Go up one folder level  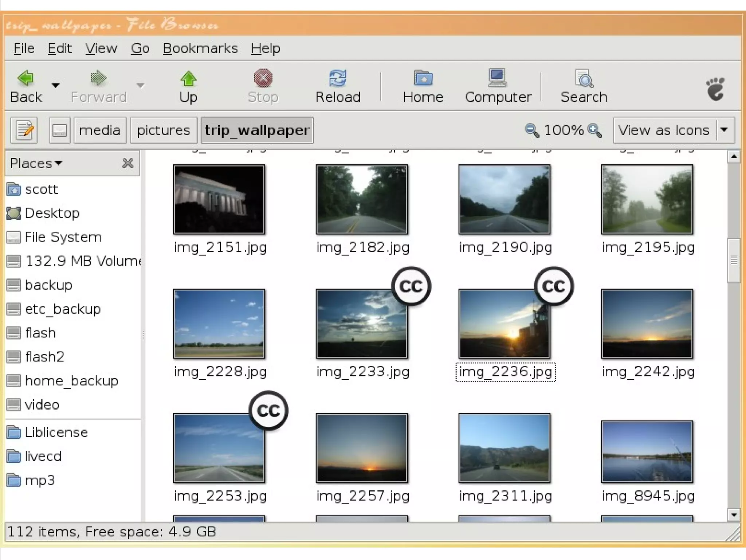188,86
